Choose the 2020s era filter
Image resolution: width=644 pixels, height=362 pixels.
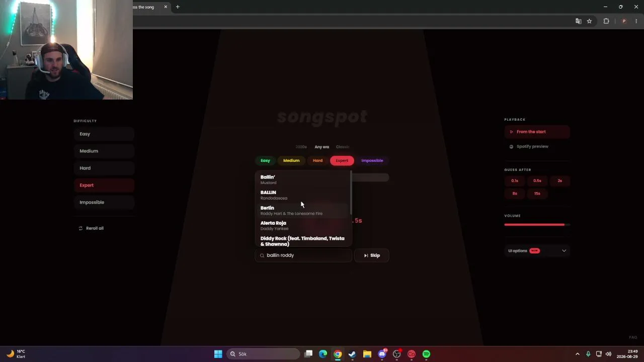[301, 147]
